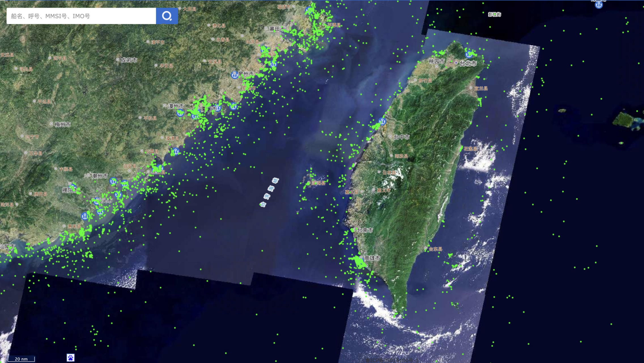Click the blue magnifier search button
Viewport: 644px width, 363px height.
pos(167,16)
